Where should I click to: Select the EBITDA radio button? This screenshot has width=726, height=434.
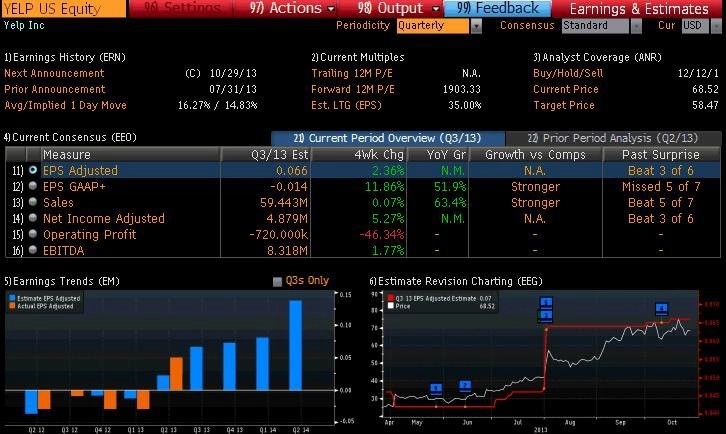(32, 250)
